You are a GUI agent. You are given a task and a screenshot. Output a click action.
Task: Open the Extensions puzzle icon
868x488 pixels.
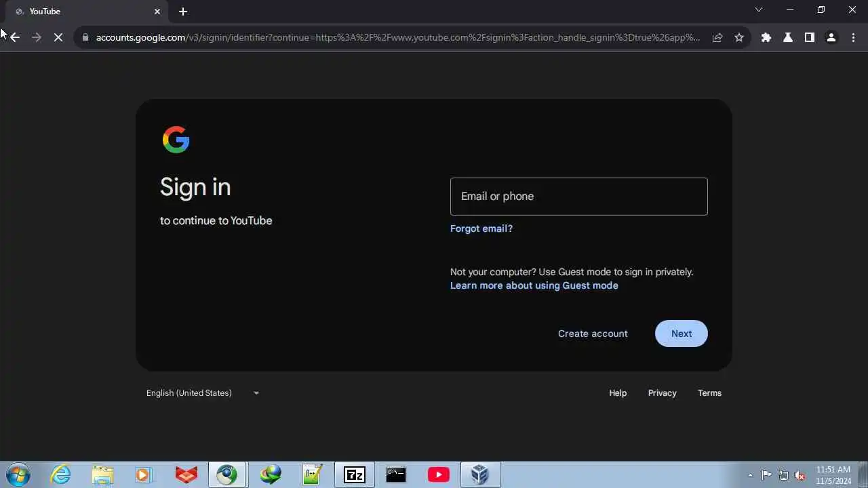pyautogui.click(x=766, y=38)
